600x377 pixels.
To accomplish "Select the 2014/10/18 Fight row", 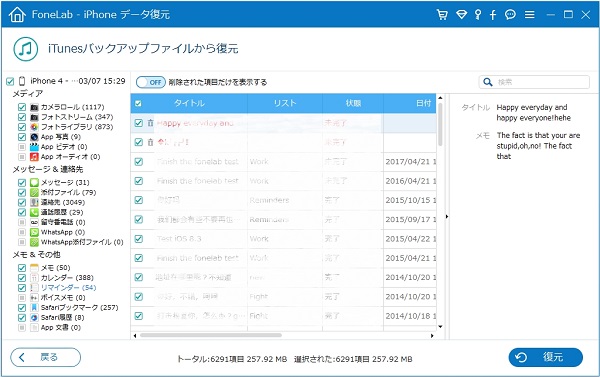I will (x=283, y=316).
